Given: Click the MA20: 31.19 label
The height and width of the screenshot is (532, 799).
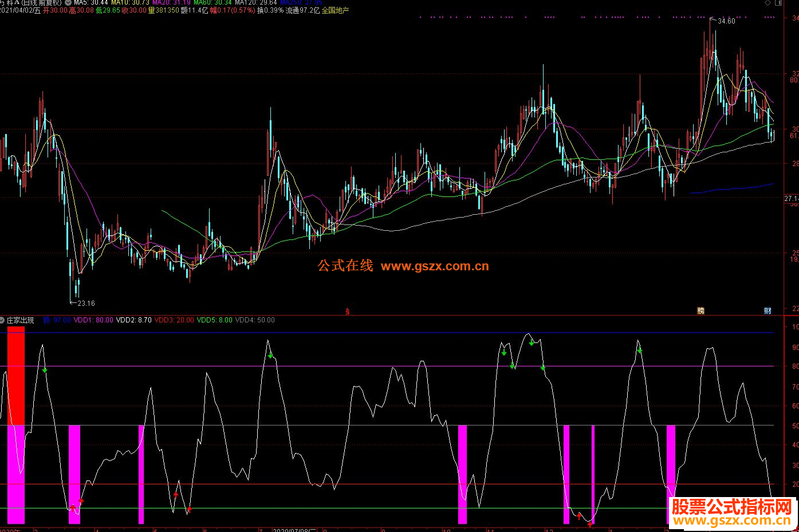Looking at the screenshot, I should tap(171, 2).
